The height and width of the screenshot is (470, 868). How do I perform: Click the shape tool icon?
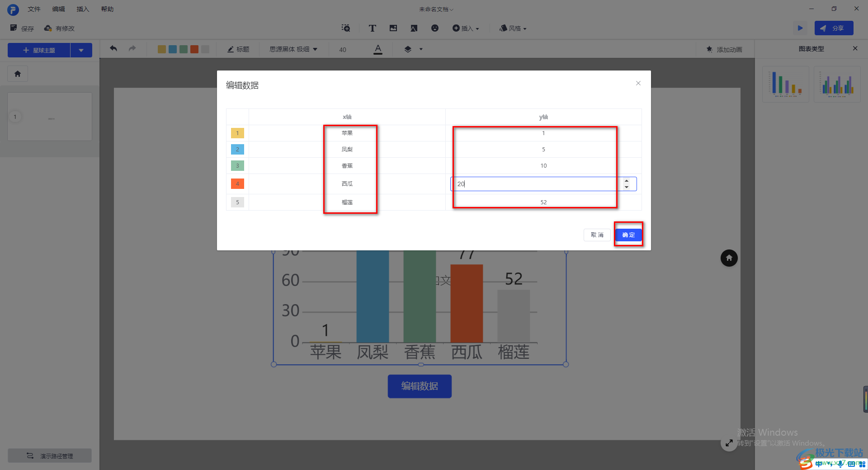pyautogui.click(x=414, y=28)
